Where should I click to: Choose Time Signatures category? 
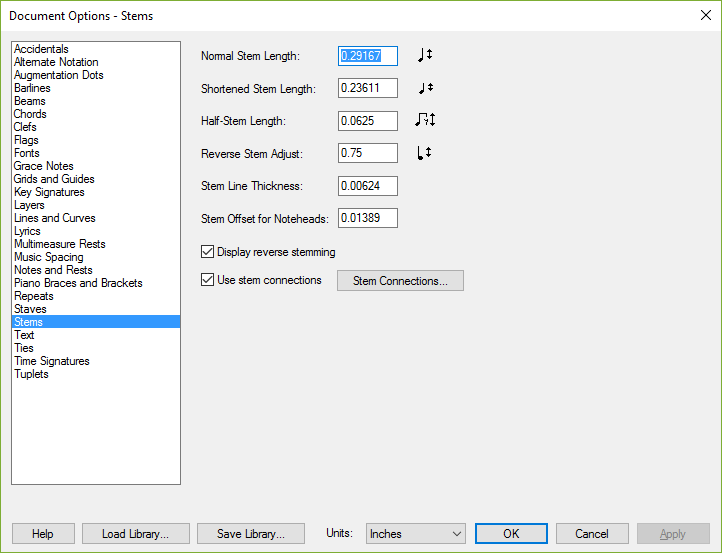point(52,361)
